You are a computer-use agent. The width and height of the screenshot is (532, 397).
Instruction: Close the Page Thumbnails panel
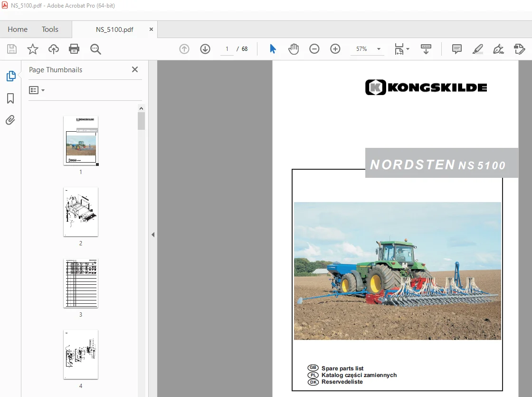pos(135,69)
